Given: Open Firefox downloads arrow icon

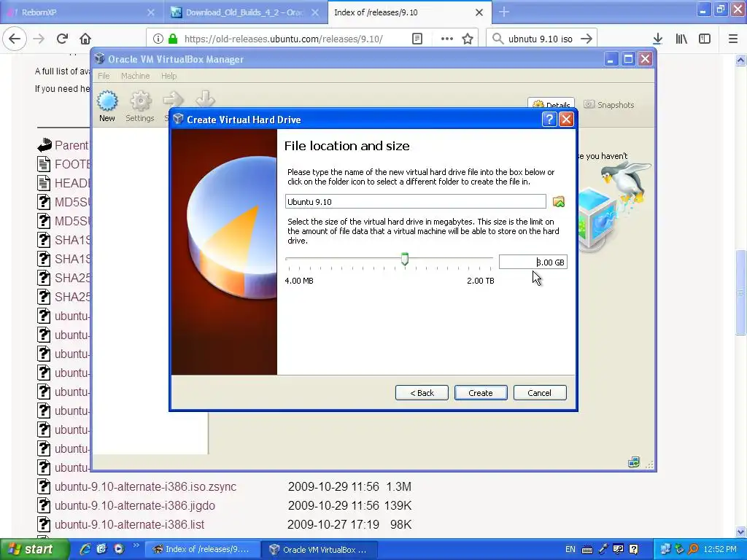Looking at the screenshot, I should tap(657, 39).
